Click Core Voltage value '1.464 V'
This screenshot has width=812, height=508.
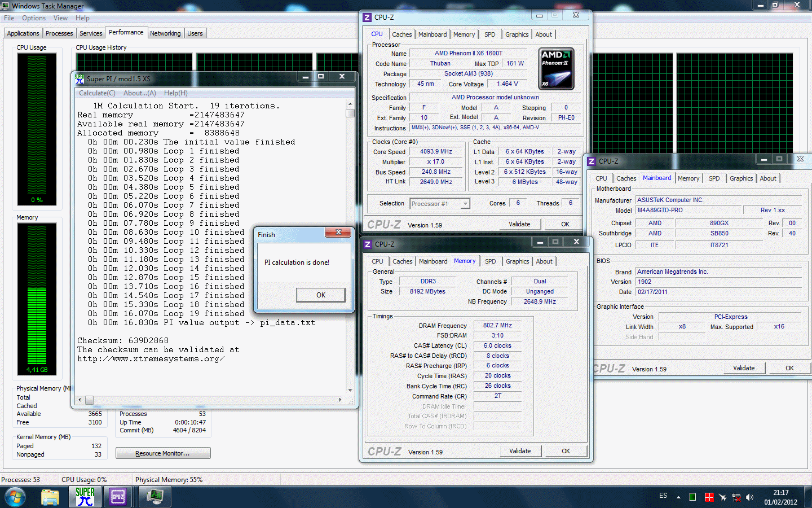[507, 84]
